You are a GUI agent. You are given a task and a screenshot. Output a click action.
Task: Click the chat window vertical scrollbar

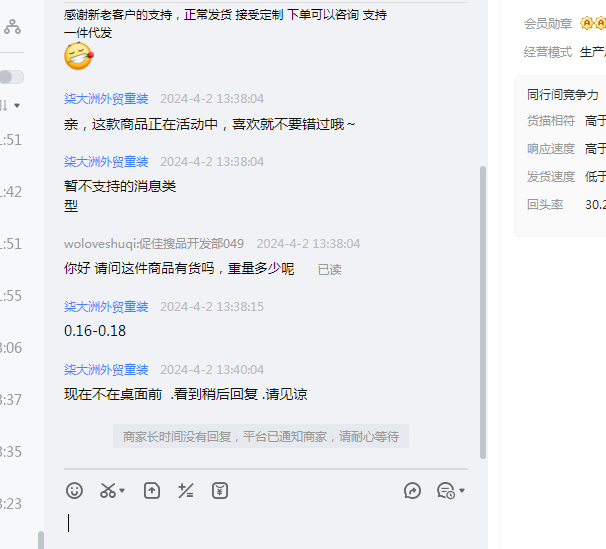click(x=483, y=313)
